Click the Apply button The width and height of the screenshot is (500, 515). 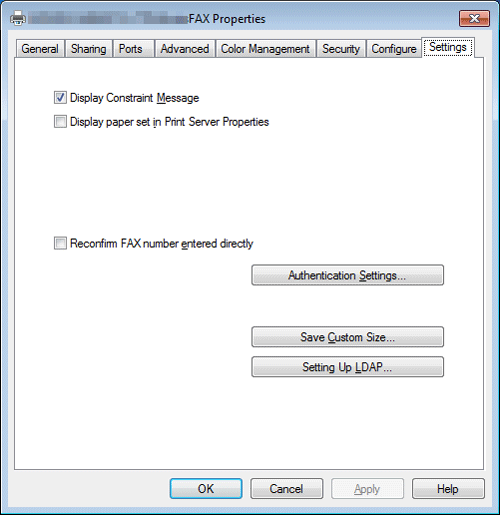(x=367, y=489)
